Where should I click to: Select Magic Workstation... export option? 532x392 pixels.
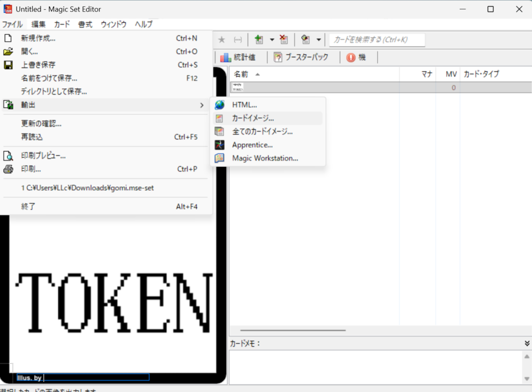pos(265,158)
